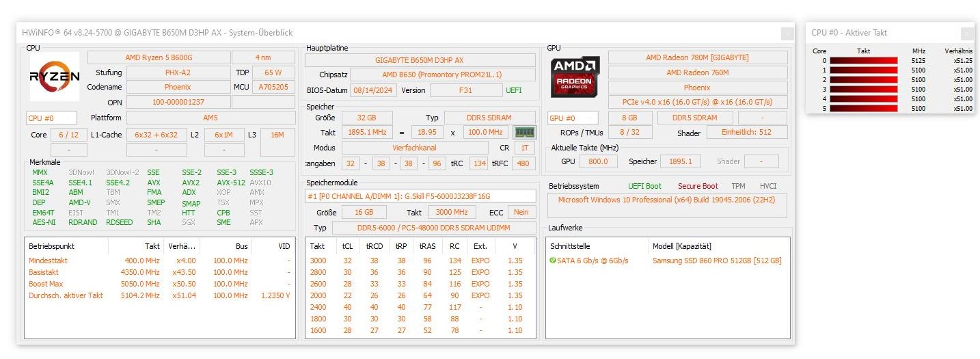Click the 08/14/2024 BIOS date field
Screen dimensions: 980x359
click(373, 90)
